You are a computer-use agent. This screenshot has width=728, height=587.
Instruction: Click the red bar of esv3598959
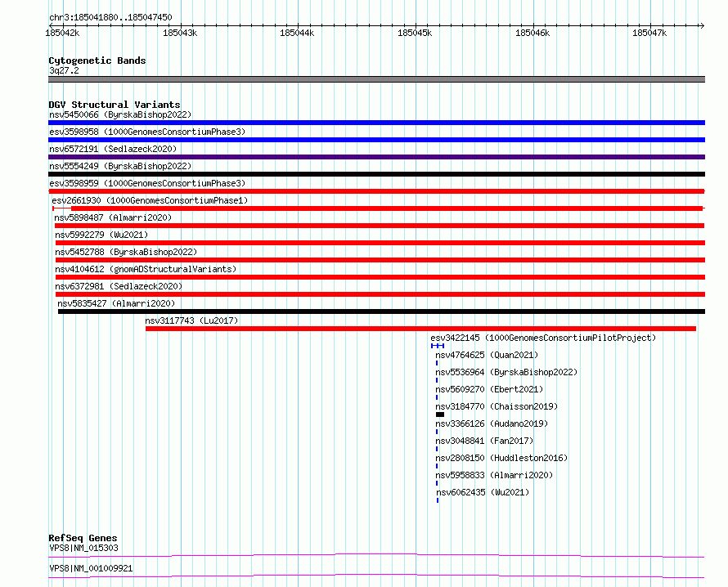pyautogui.click(x=376, y=191)
